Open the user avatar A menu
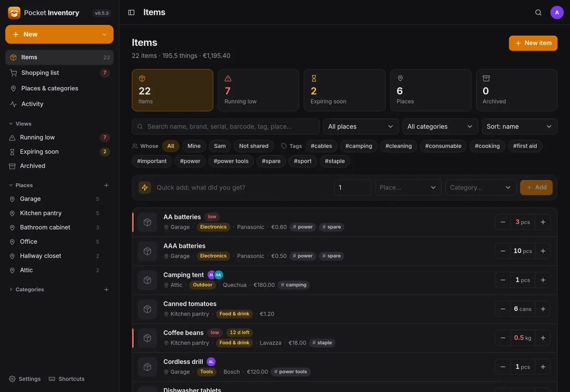This screenshot has height=392, width=570. point(557,12)
